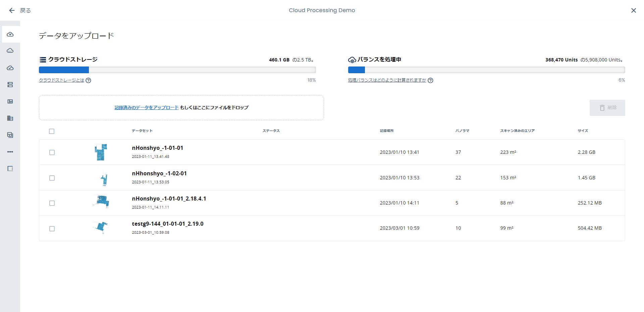Open the クラウドストレージとは link

(x=61, y=80)
